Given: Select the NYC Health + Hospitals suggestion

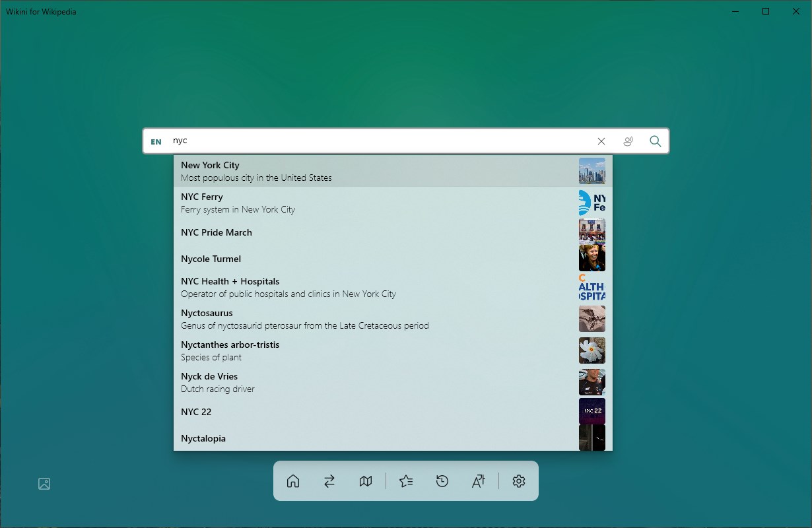Looking at the screenshot, I should 393,287.
